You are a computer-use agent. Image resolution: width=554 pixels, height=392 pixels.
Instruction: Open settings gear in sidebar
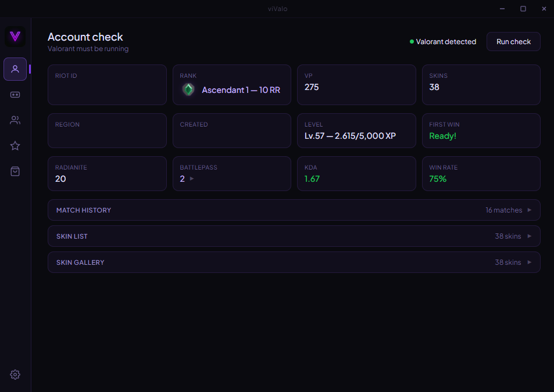[15, 375]
